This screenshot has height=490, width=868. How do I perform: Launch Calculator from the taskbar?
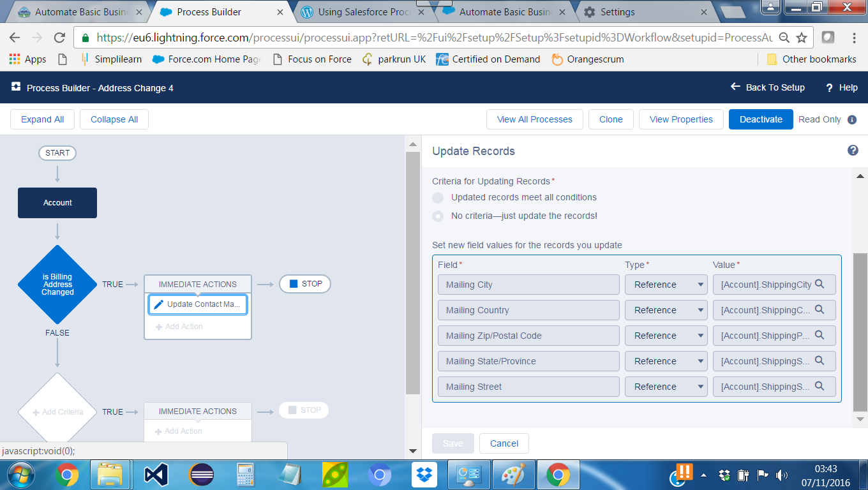click(x=246, y=475)
